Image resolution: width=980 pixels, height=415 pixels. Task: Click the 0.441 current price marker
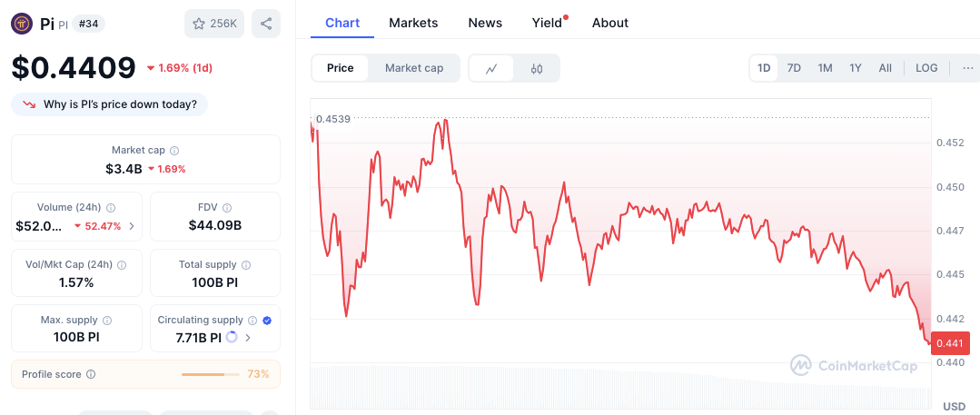(x=951, y=343)
